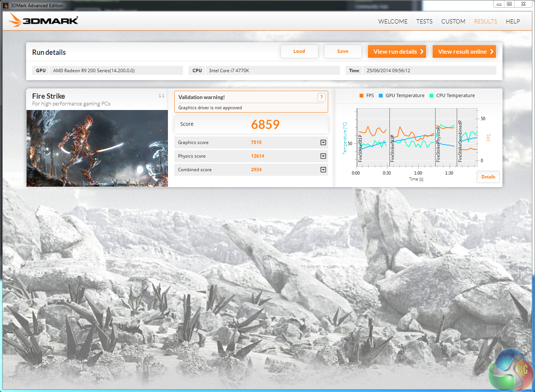Open the chart Details button
The image size is (535, 392).
pos(488,177)
